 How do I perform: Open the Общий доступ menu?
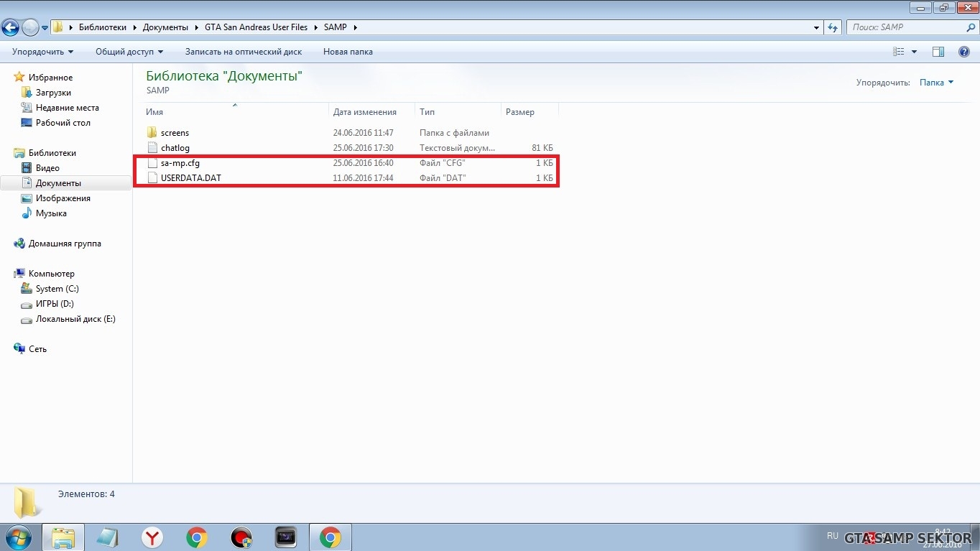[x=129, y=52]
